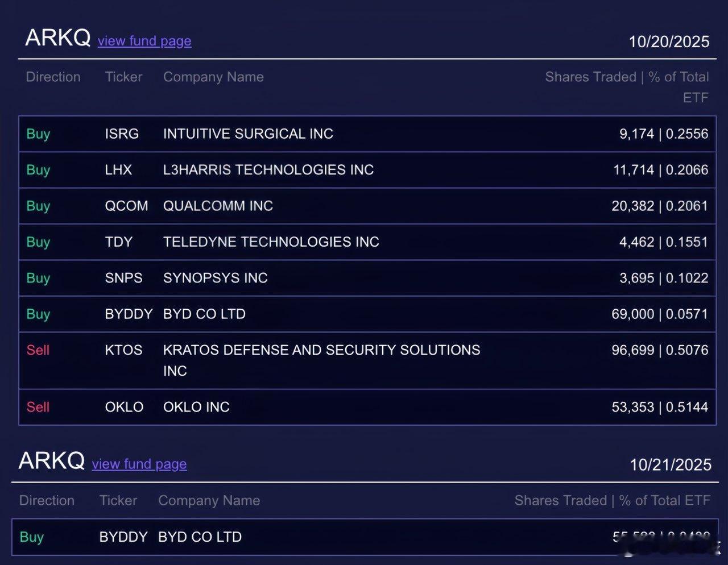Open the view fund page link for 10/21/2025
Image resolution: width=728 pixels, height=565 pixels.
[139, 464]
